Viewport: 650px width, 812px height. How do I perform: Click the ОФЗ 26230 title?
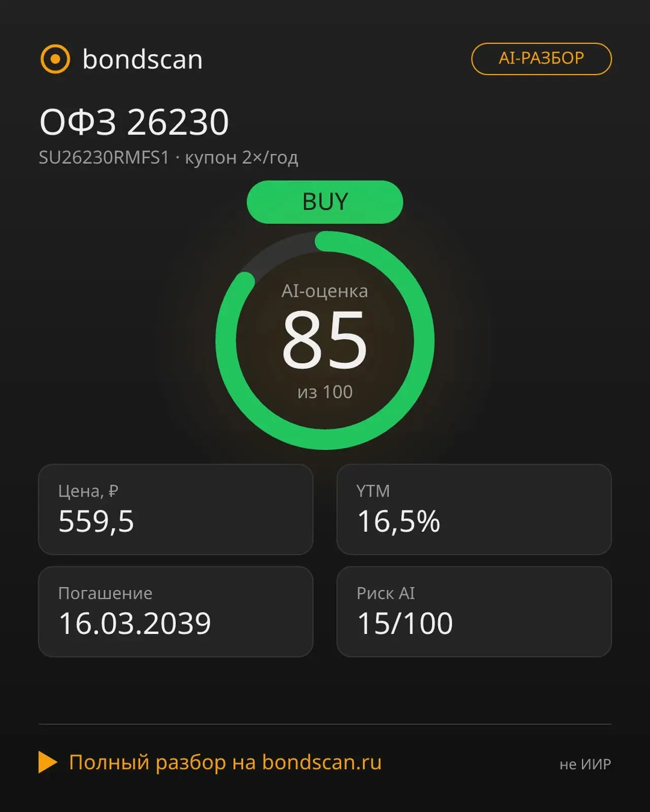tap(134, 122)
